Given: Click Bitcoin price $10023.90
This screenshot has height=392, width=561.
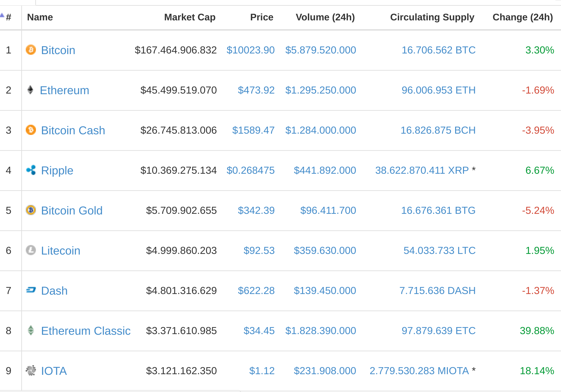Looking at the screenshot, I should point(251,50).
